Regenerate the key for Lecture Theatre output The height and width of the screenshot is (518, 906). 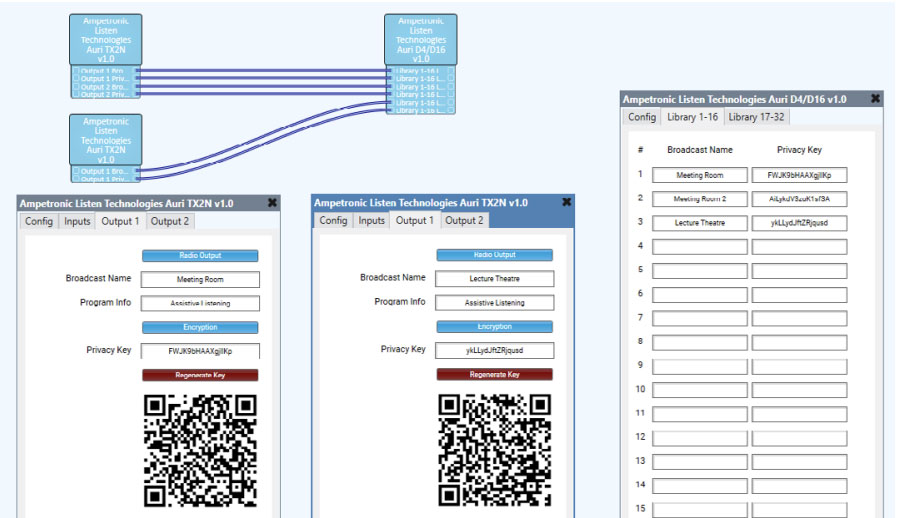[494, 374]
